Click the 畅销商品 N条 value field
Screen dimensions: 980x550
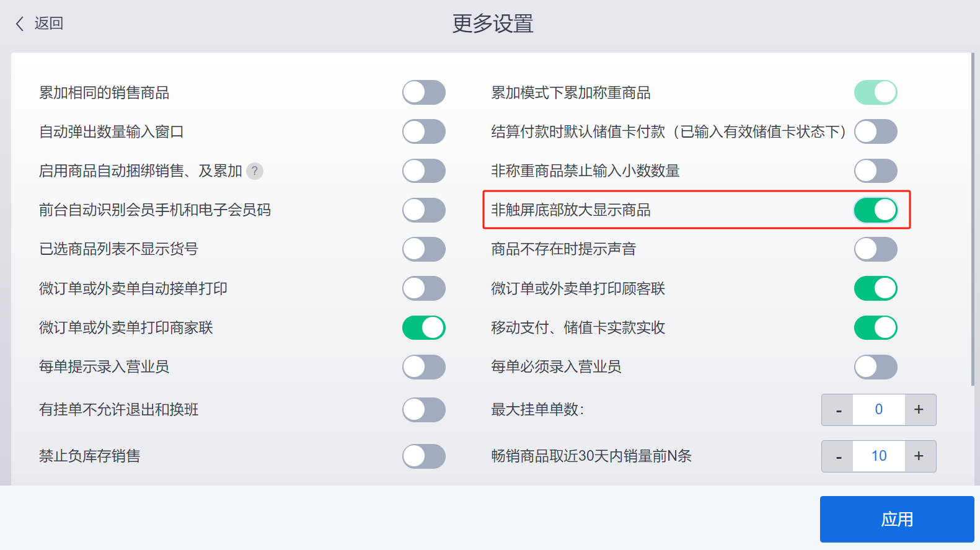click(879, 456)
